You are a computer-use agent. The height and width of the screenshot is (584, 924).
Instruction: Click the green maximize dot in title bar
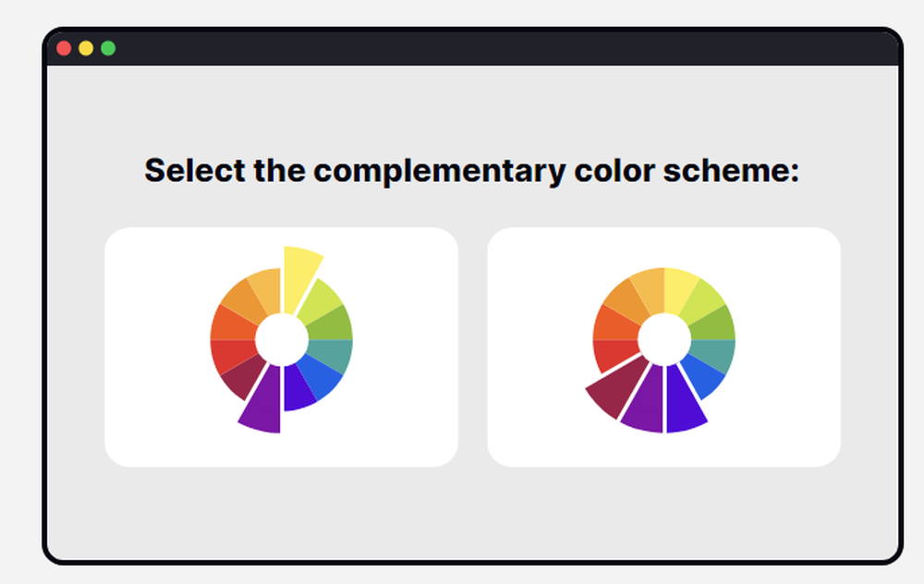coord(108,48)
